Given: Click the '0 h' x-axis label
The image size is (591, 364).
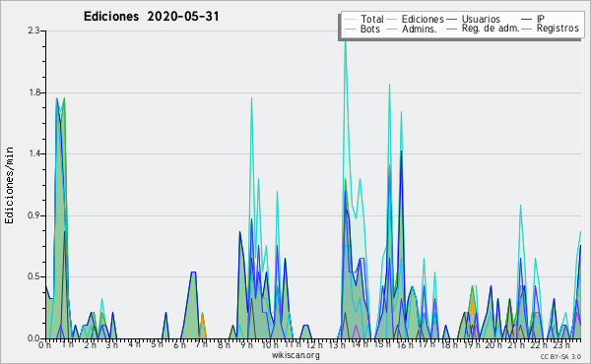Looking at the screenshot, I should 45,345.
